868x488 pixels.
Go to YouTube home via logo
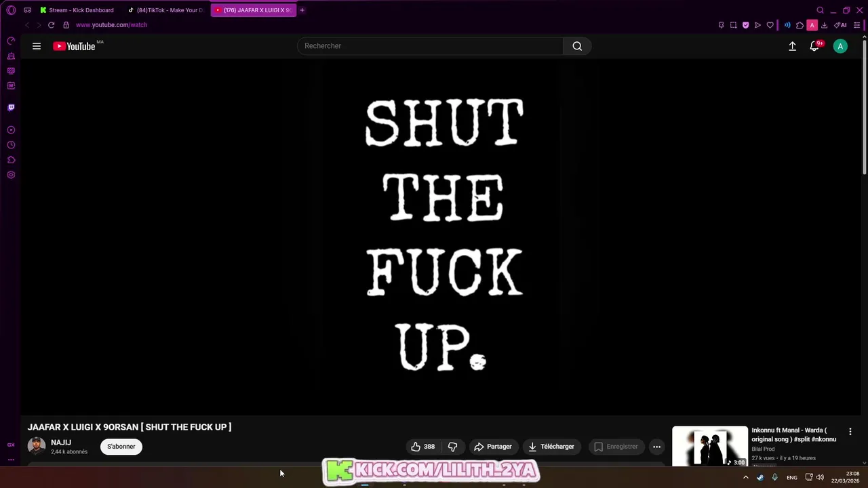75,46
